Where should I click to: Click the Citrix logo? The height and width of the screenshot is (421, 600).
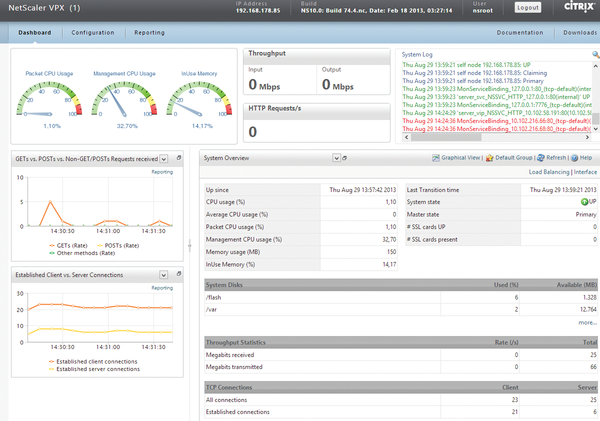click(x=580, y=7)
